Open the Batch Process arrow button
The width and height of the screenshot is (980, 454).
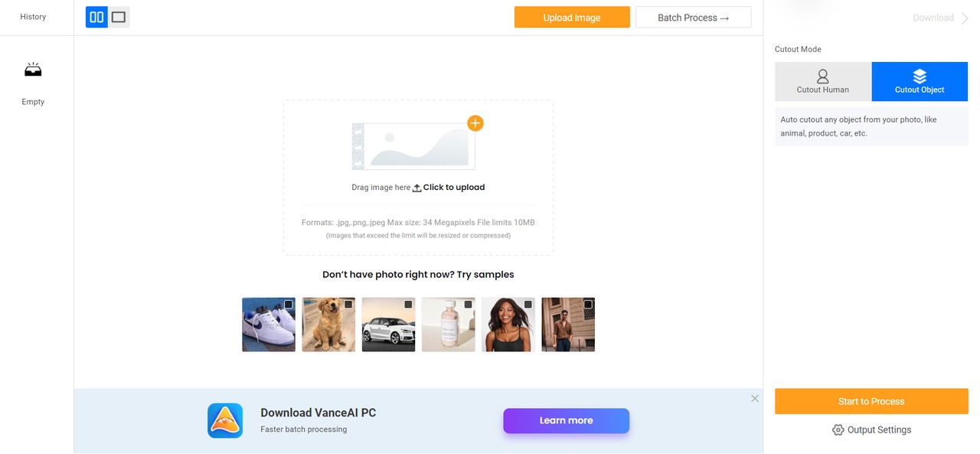pos(694,18)
